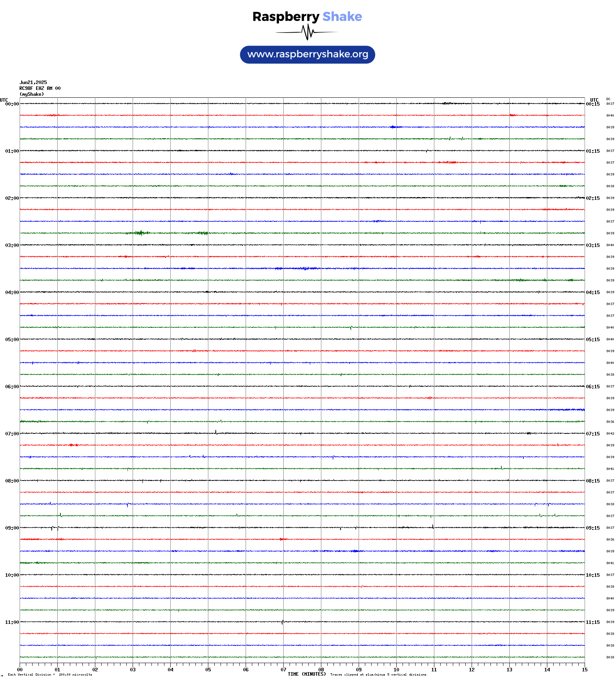The width and height of the screenshot is (616, 680).
Task: Click the Raspberry Shake logo text
Action: 307,16
